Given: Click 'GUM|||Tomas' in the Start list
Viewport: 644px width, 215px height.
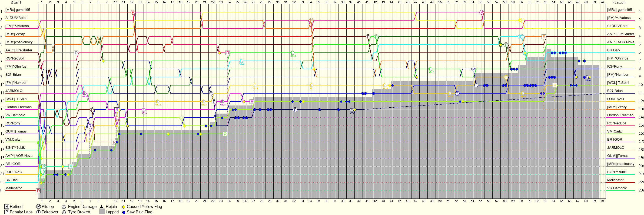Looking at the screenshot, I should pos(16,131).
